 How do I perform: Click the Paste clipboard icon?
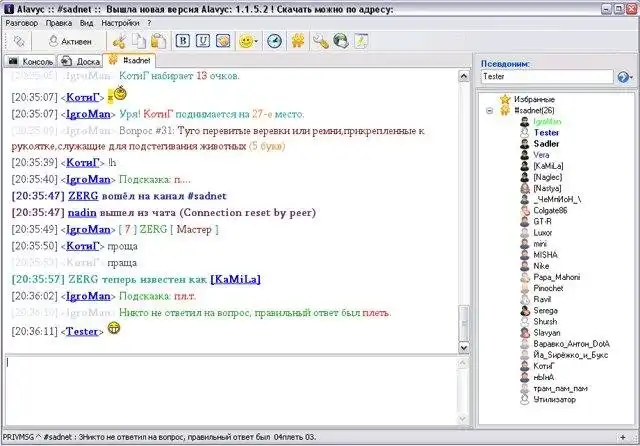tap(158, 41)
